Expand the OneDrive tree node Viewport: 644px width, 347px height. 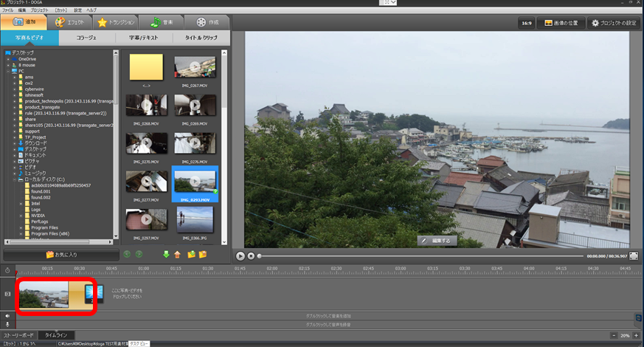click(x=8, y=59)
